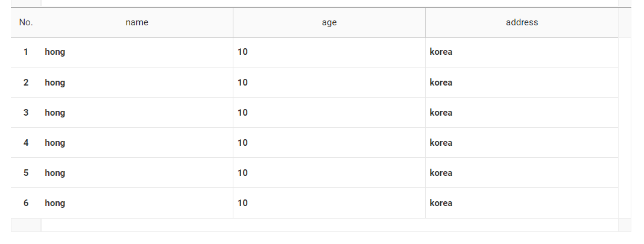Screen dimensions: 644x244
Task: Click the age cell in row 2
Action: (x=329, y=83)
